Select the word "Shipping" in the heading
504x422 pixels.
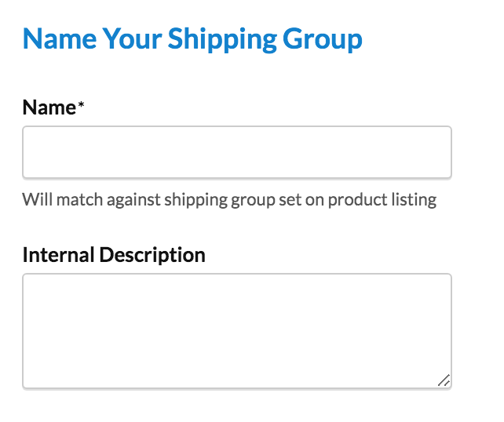(244, 38)
